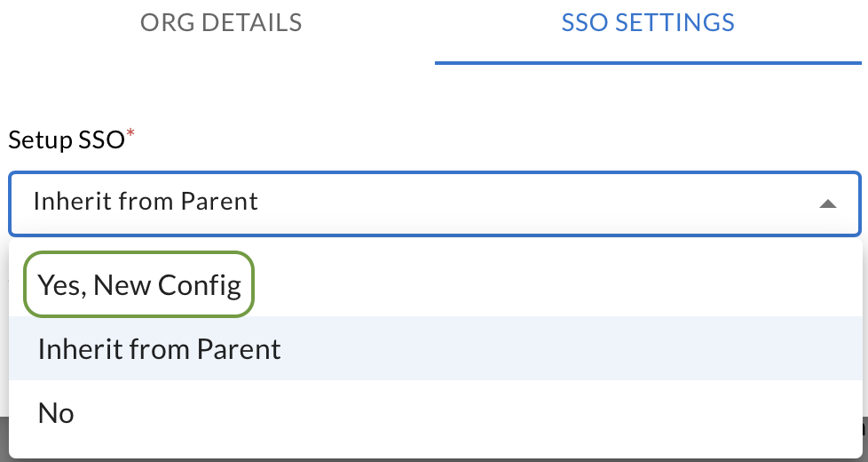Viewport: 868px width, 462px height.
Task: Click the last entry in the SSO options list
Action: pyautogui.click(x=56, y=413)
